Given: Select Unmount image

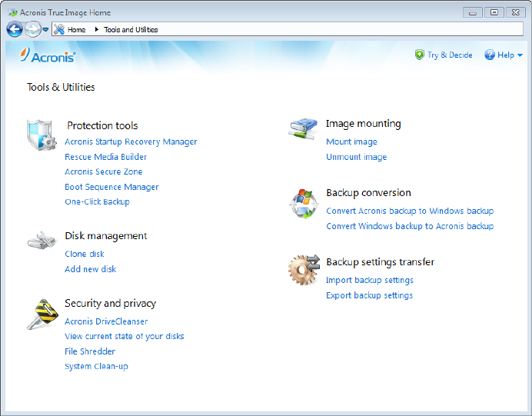Looking at the screenshot, I should (356, 157).
